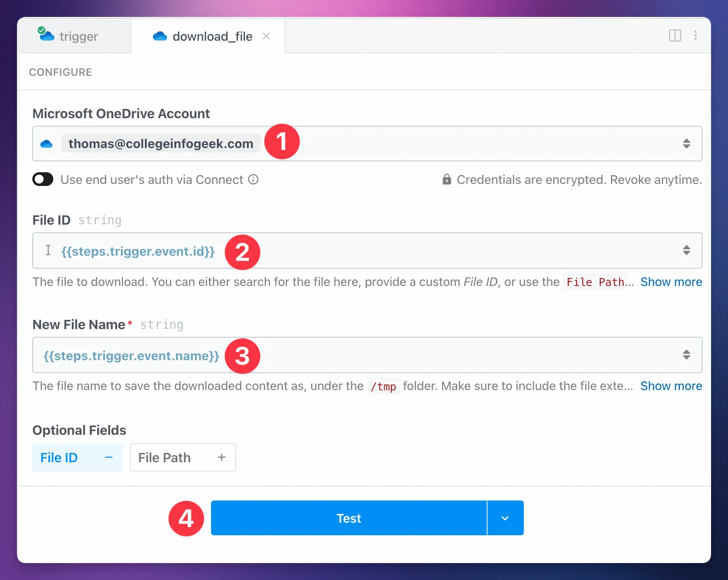Image resolution: width=728 pixels, height=580 pixels.
Task: Click the OneDrive icon on trigger tab
Action: [46, 34]
